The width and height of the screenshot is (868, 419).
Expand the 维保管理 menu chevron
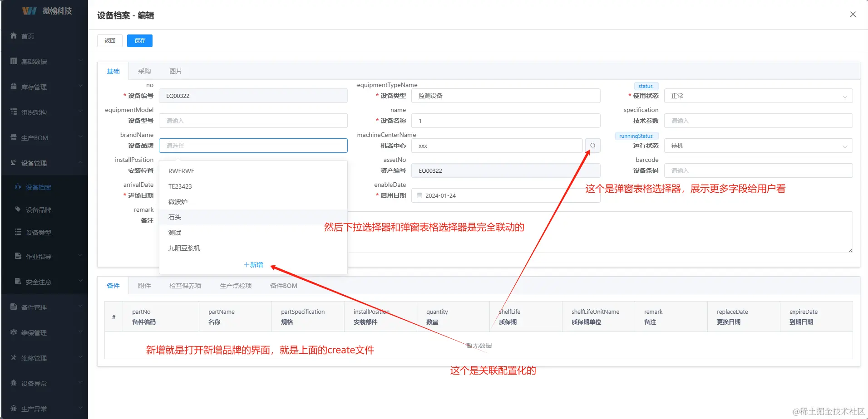point(80,331)
